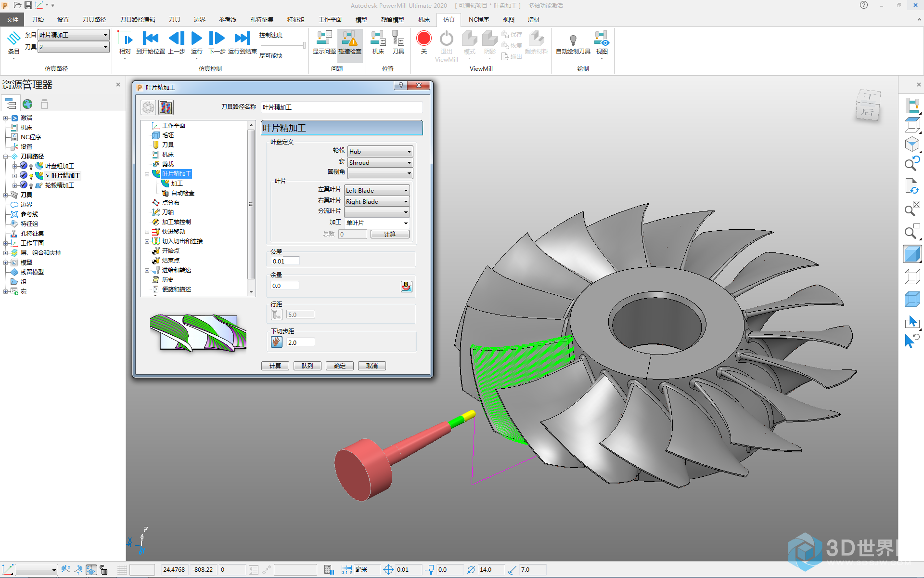Image resolution: width=924 pixels, height=578 pixels.
Task: Click the dialog help question mark button
Action: coord(400,85)
